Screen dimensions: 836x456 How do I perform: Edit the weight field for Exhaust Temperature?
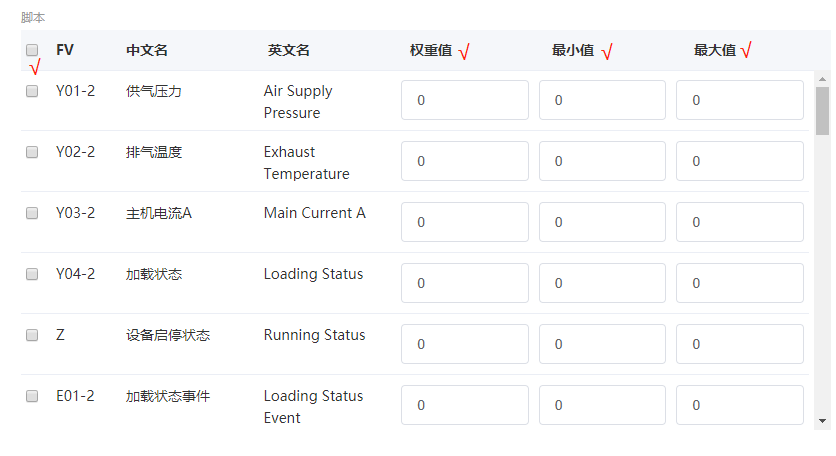coord(464,161)
